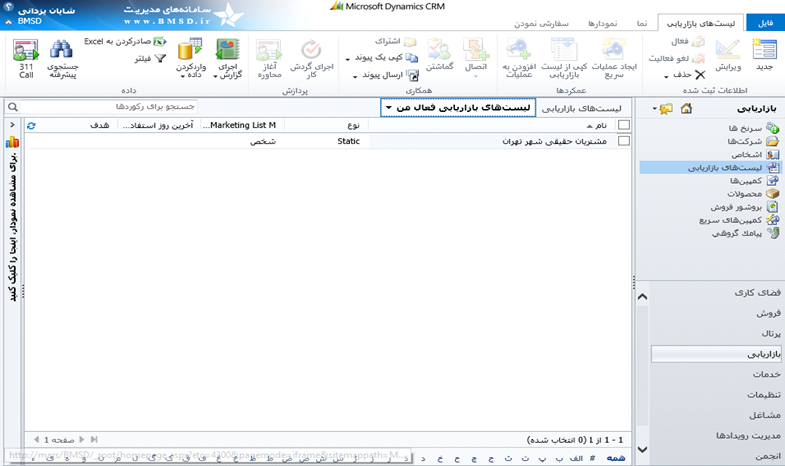
Task: Click the Delete (حذف) X icon
Action: pyautogui.click(x=700, y=75)
